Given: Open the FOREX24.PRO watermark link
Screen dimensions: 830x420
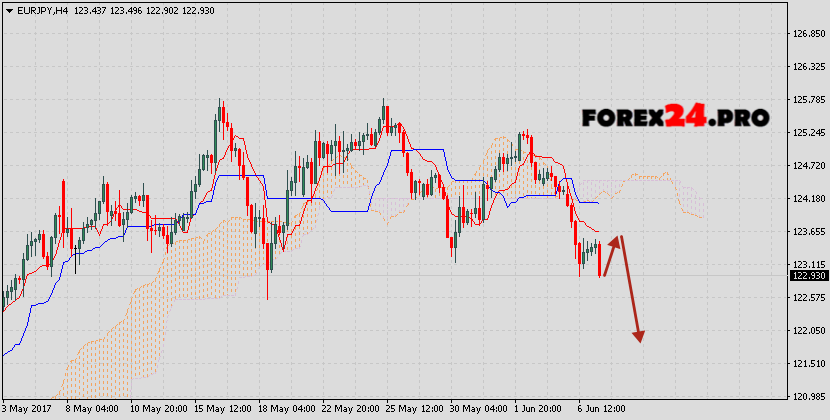Looking at the screenshot, I should (675, 117).
